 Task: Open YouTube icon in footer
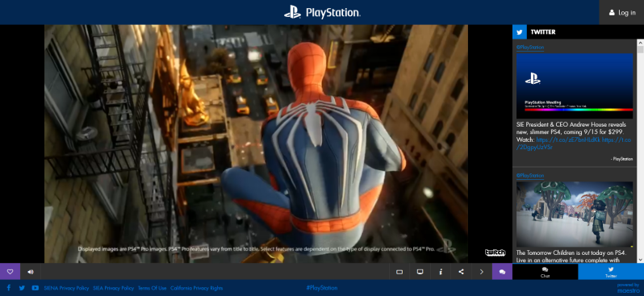(x=36, y=288)
